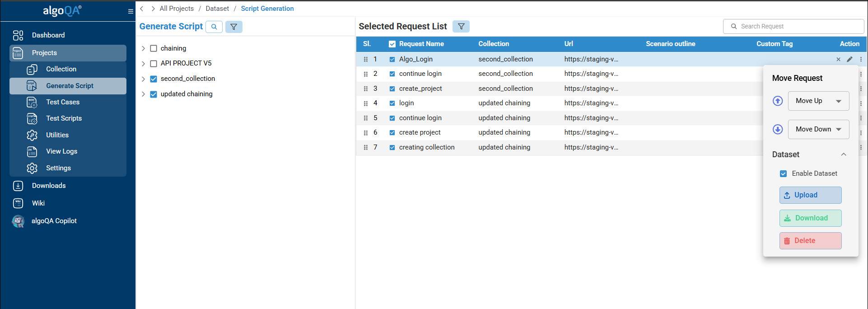Screen dimensions: 868x309
Task: Toggle the select-all checkbox in table header
Action: pos(392,44)
